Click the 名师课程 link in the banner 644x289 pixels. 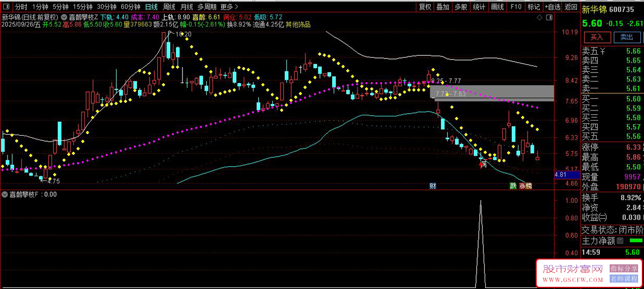[624, 279]
